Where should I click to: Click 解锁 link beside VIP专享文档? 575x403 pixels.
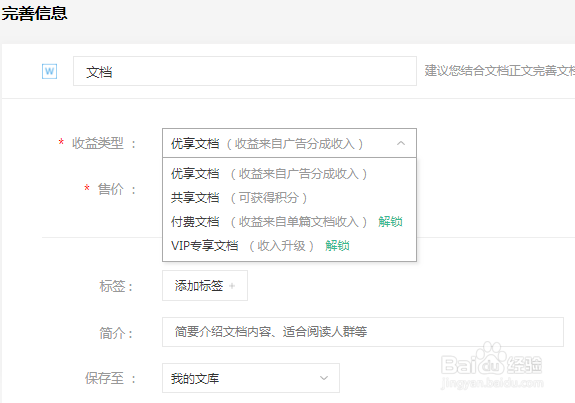coord(337,245)
